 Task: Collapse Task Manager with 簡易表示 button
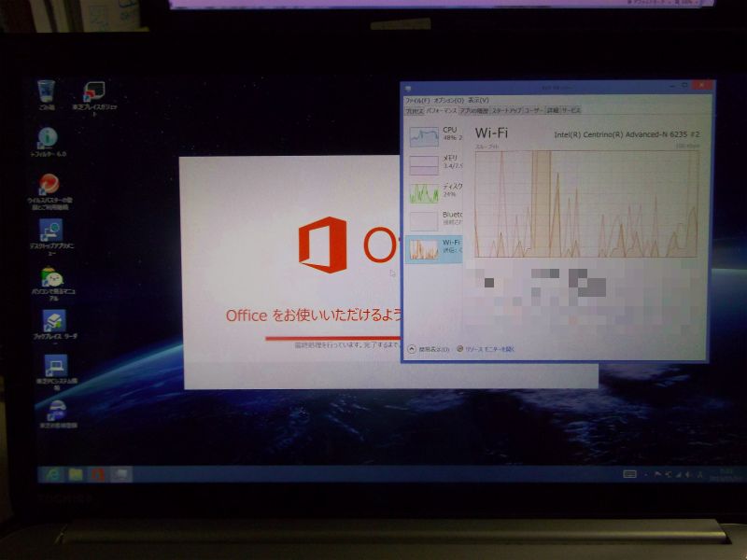(429, 349)
